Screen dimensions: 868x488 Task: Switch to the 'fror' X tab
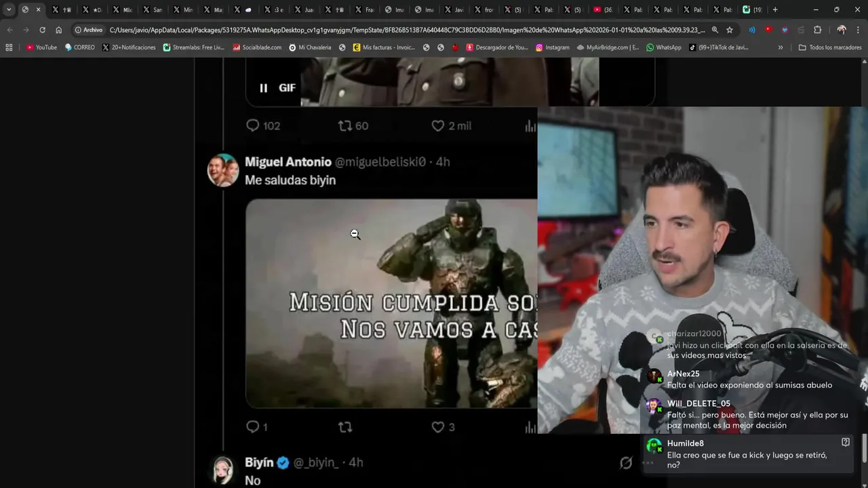(484, 9)
